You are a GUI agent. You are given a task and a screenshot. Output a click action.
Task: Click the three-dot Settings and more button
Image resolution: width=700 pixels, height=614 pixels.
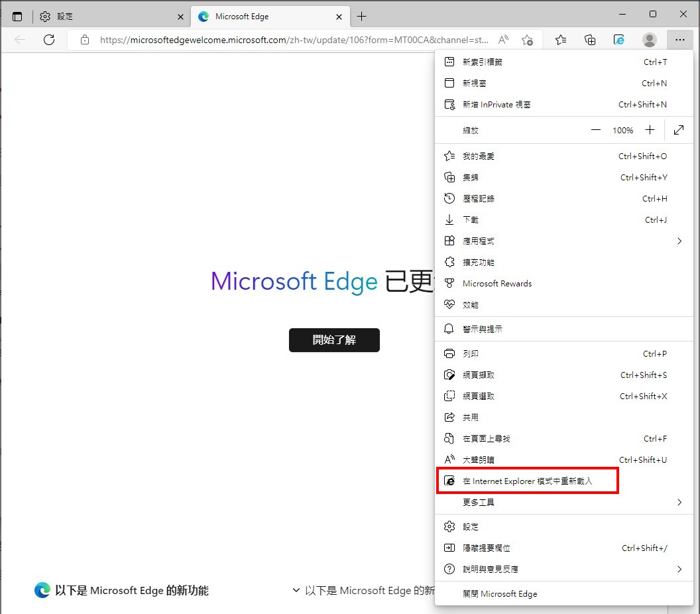pyautogui.click(x=680, y=40)
